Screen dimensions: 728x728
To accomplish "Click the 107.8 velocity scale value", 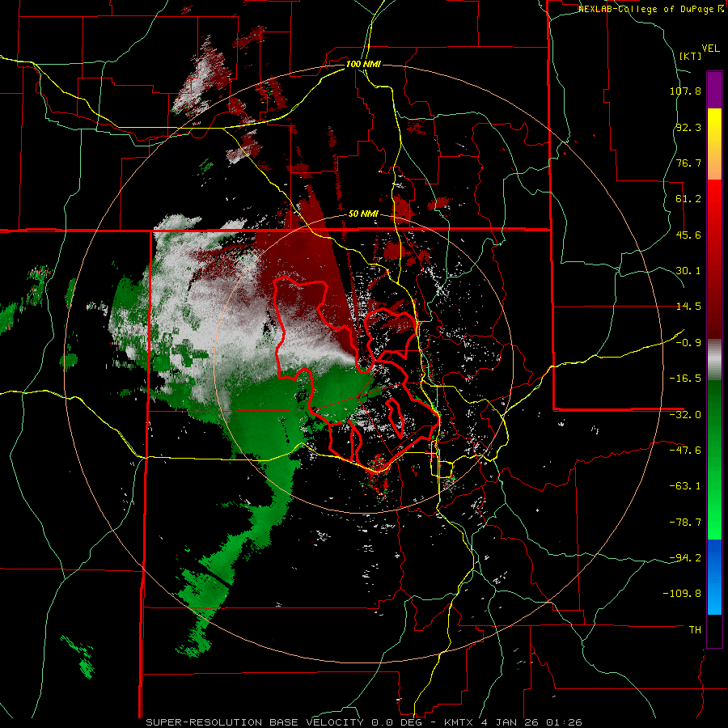I will tap(685, 91).
